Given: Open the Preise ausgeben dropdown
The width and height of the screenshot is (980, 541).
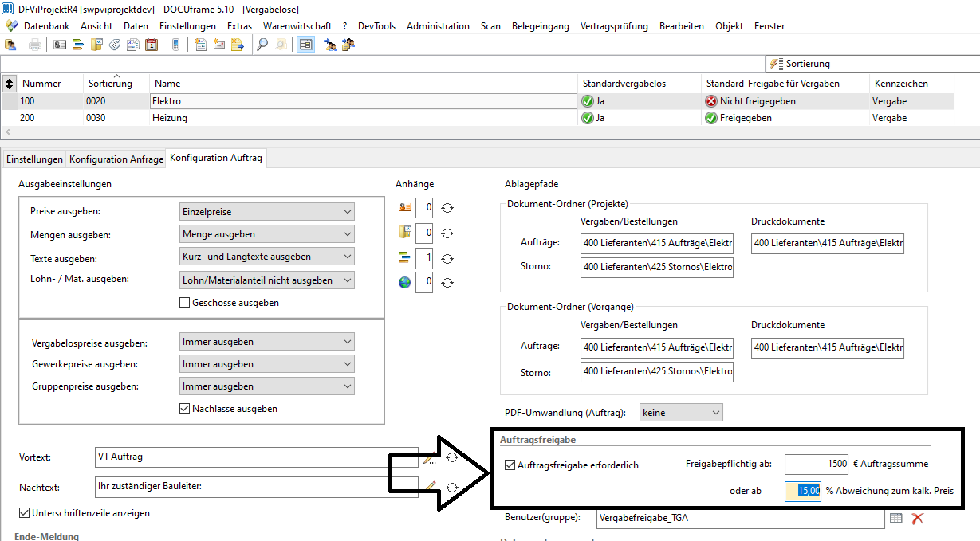Looking at the screenshot, I should [267, 212].
